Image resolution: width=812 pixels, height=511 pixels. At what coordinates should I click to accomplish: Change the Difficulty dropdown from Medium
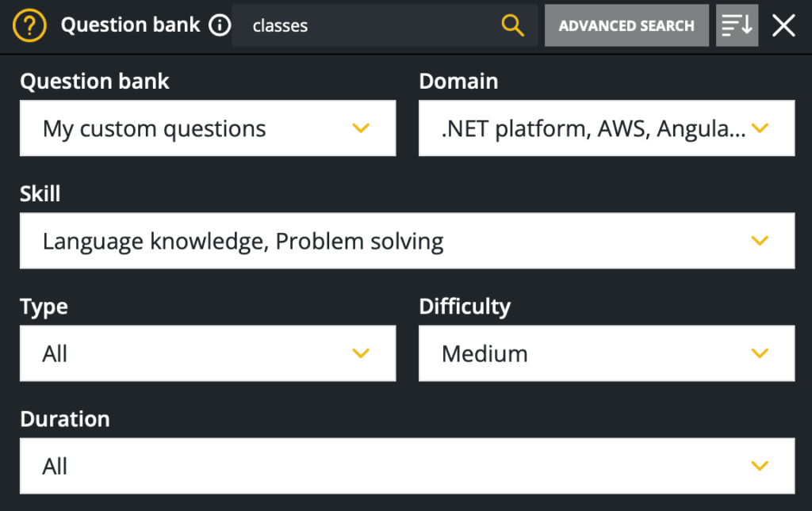[607, 353]
